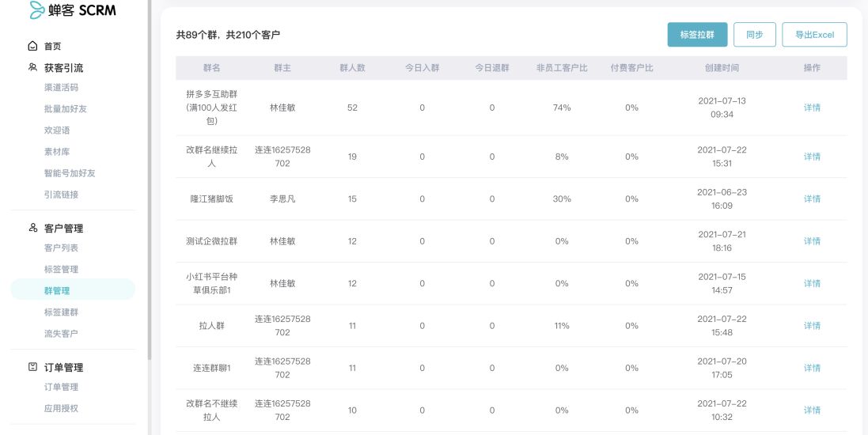Viewport: 868px width, 435px height.
Task: Go to 标签建群 in sidebar
Action: click(61, 312)
